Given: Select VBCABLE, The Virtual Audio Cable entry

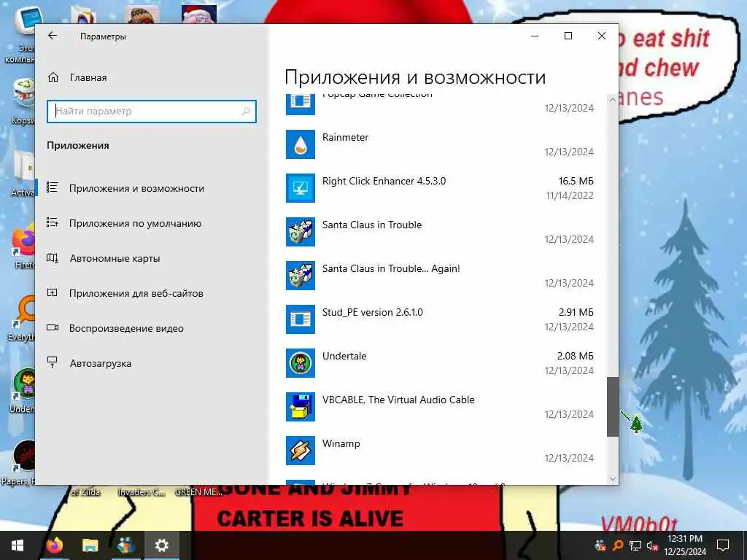Looking at the screenshot, I should coord(398,400).
